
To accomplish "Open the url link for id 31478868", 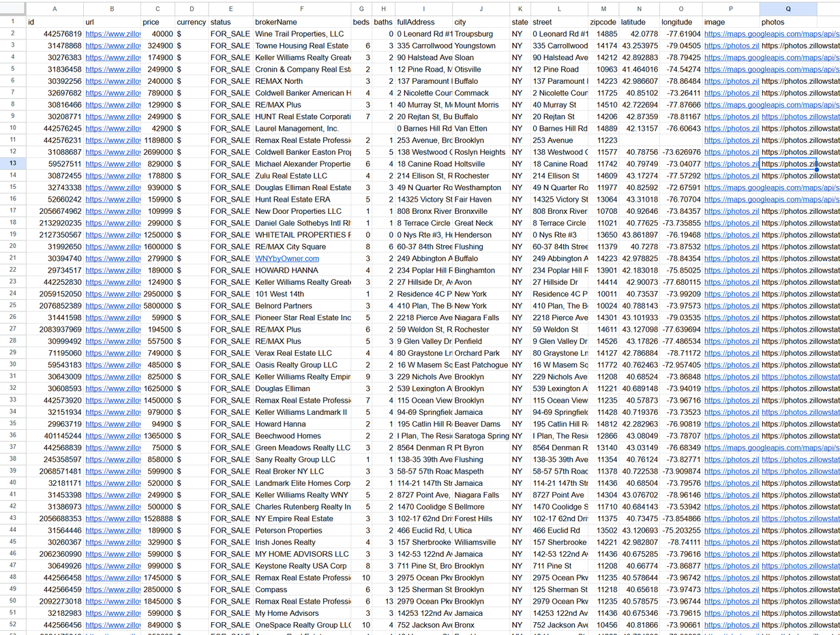I will pos(112,46).
